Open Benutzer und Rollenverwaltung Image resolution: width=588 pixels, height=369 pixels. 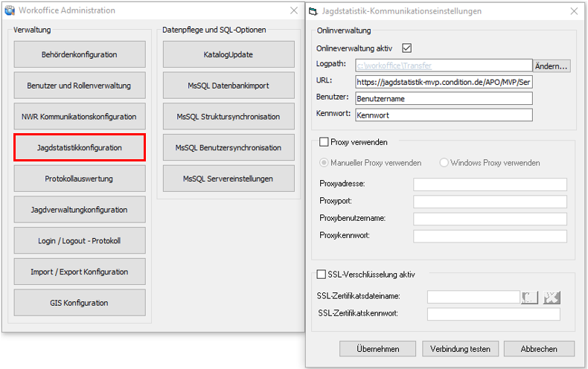click(x=80, y=86)
